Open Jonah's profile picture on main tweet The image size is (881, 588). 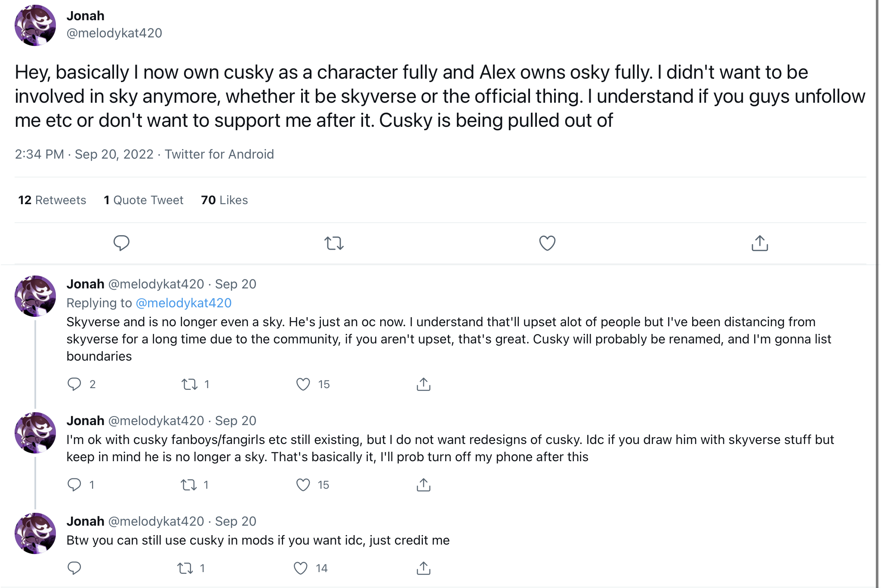[35, 25]
